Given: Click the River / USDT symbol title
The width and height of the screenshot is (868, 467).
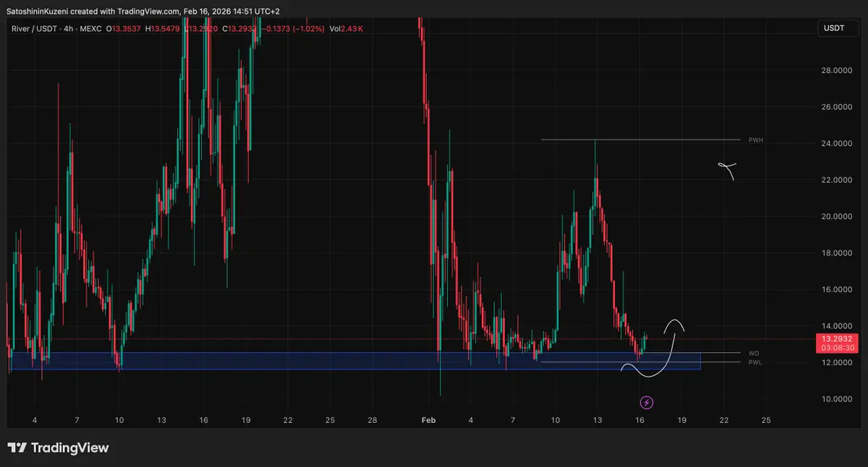Looking at the screenshot, I should click(35, 28).
